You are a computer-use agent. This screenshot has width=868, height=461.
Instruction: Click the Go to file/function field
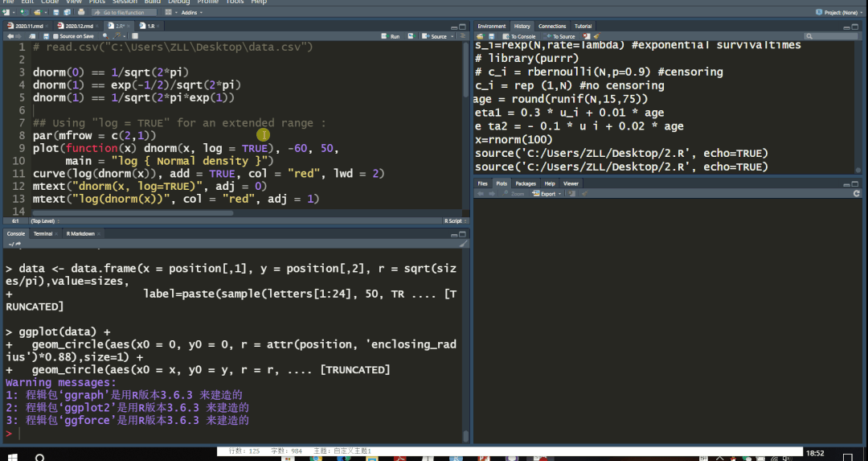[124, 12]
